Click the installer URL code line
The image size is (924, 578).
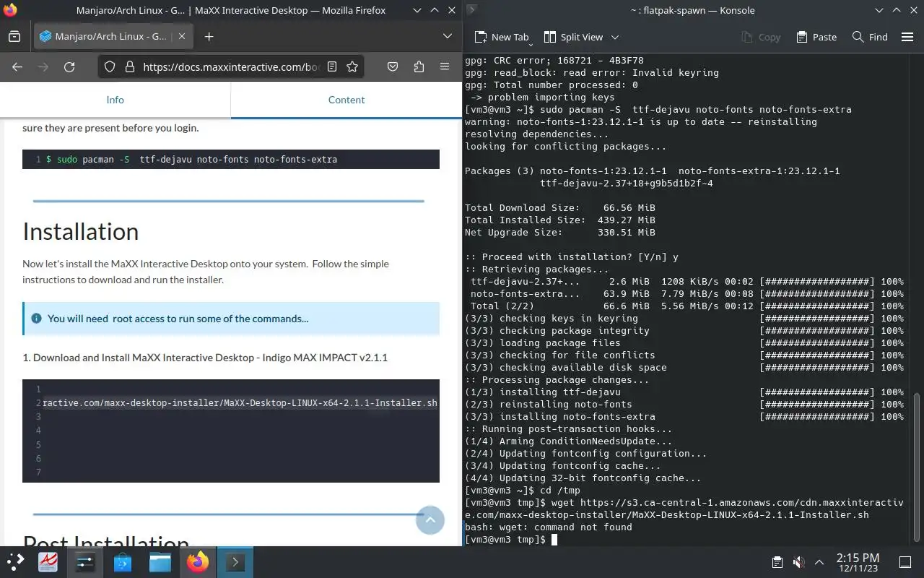240,402
